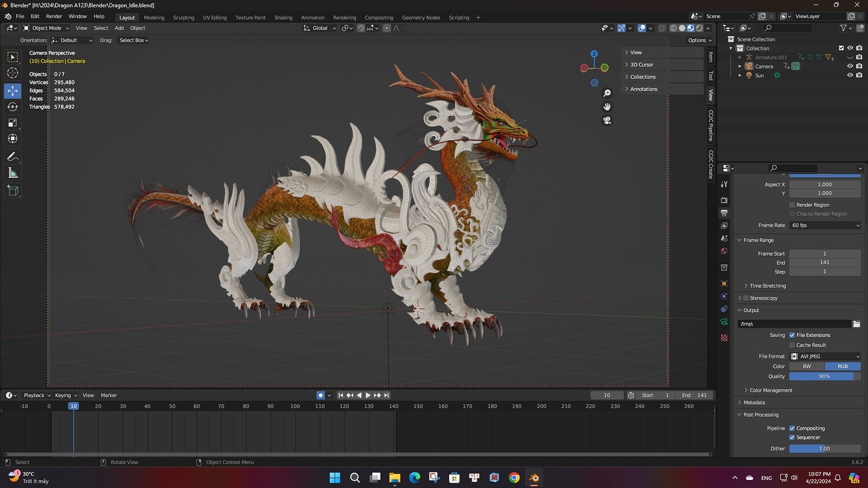Image resolution: width=868 pixels, height=488 pixels.
Task: Uncheck the File Extensions checkbox
Action: click(792, 335)
